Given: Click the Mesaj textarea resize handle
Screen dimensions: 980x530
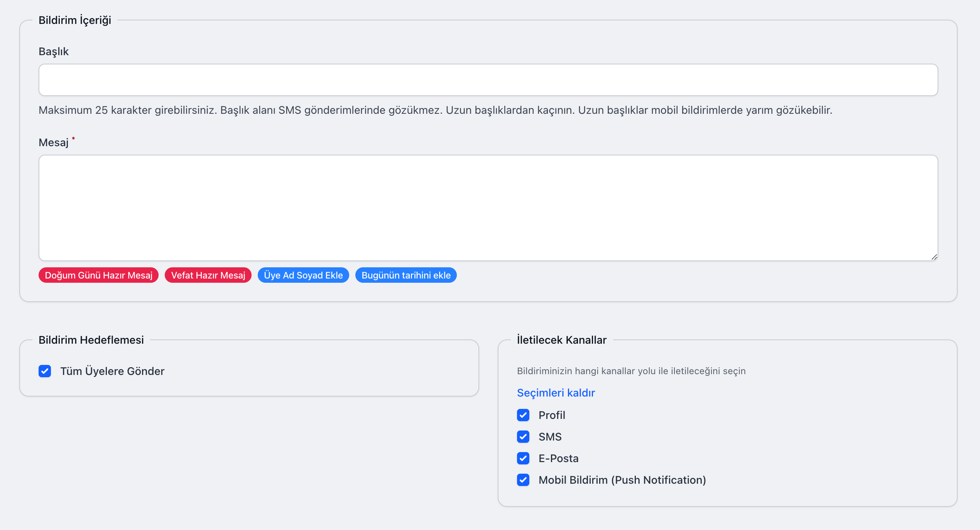Looking at the screenshot, I should tap(934, 257).
